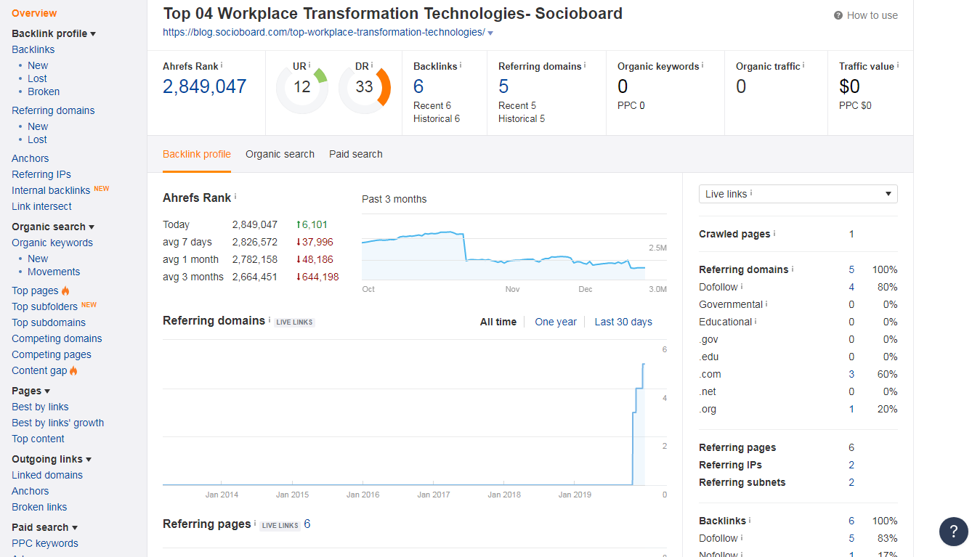Screen dimensions: 980x557
Task: Click the How to use link
Action: pyautogui.click(x=872, y=15)
